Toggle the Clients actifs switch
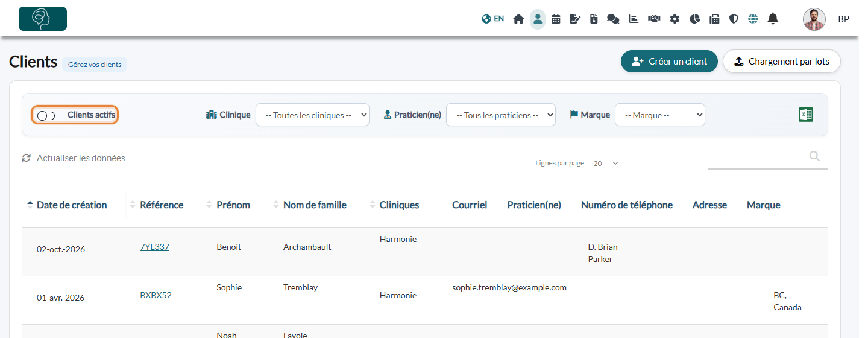 pos(46,115)
